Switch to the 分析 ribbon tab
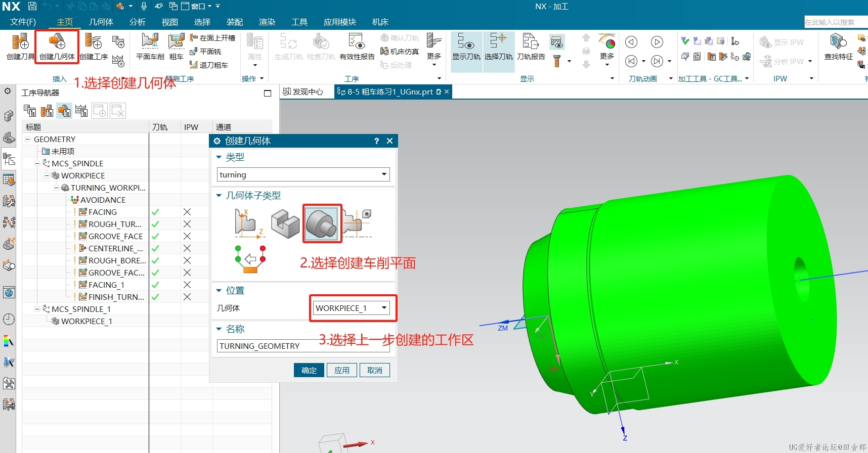Screen dimensions: 868x453 [138, 22]
